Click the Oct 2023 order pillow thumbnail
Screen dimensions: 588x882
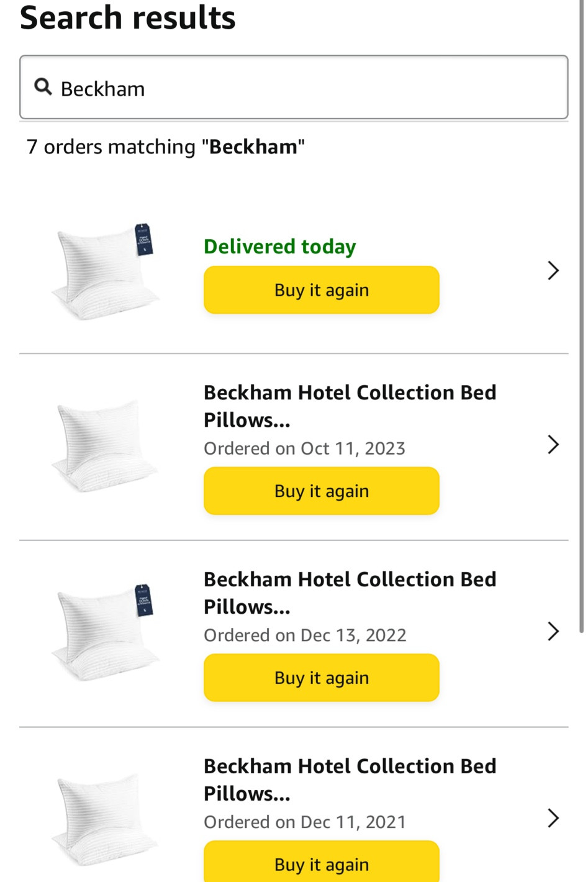(104, 444)
